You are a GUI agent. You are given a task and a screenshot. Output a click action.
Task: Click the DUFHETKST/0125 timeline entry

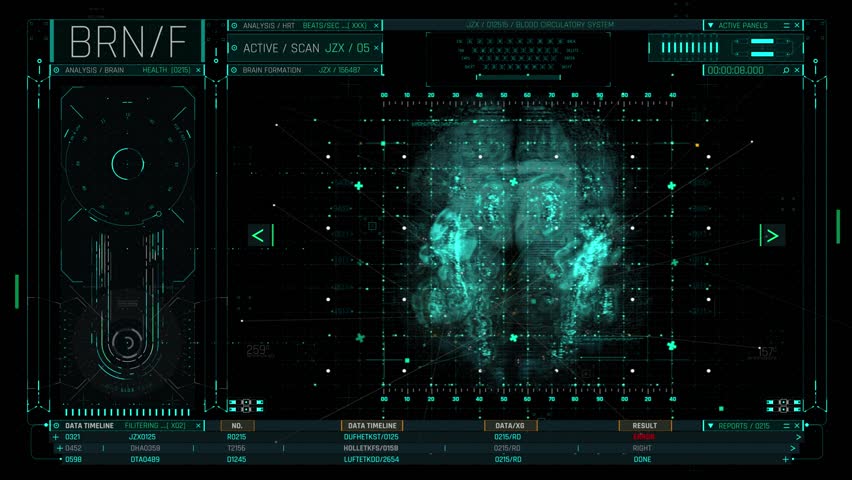371,437
